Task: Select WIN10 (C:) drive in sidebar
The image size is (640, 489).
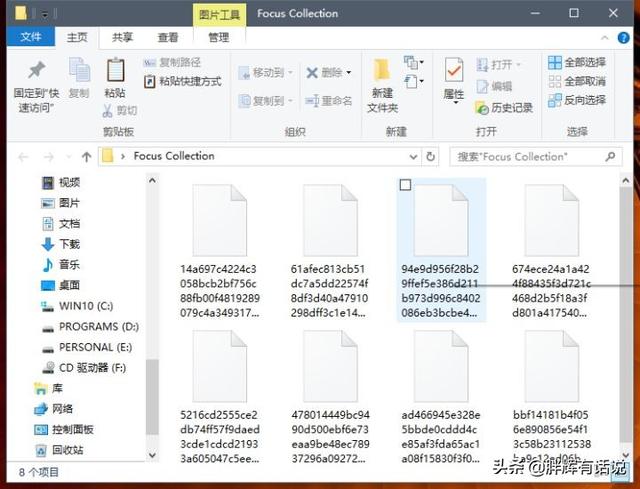Action: [85, 305]
